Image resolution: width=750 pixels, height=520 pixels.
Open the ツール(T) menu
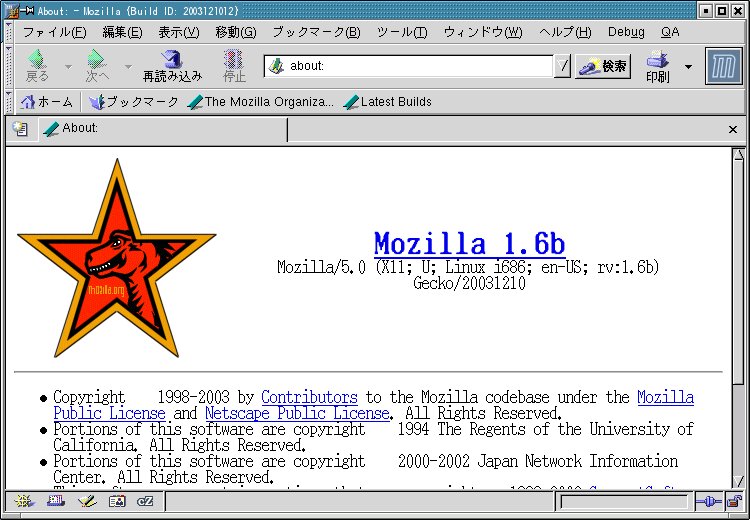click(x=402, y=33)
